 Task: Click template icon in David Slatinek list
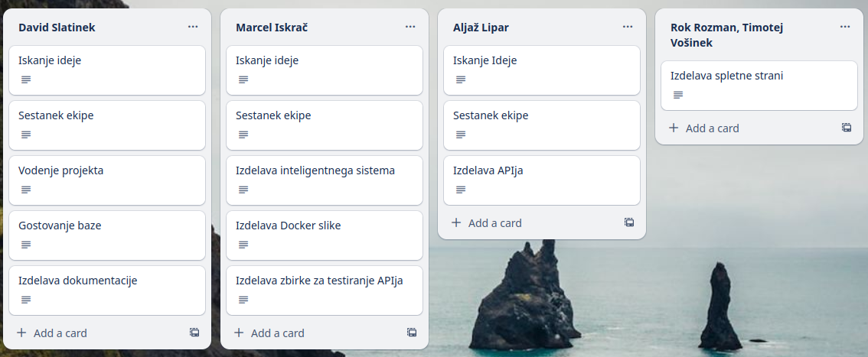194,333
